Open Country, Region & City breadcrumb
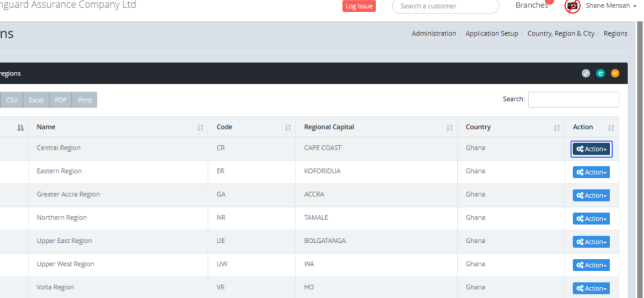Screen dimensions: 644x298 tap(561, 33)
